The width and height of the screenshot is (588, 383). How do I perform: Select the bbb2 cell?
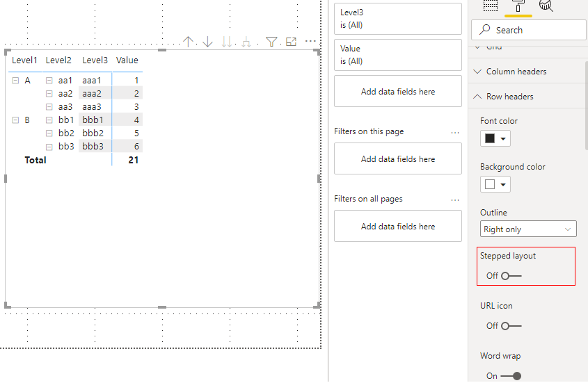tap(93, 133)
